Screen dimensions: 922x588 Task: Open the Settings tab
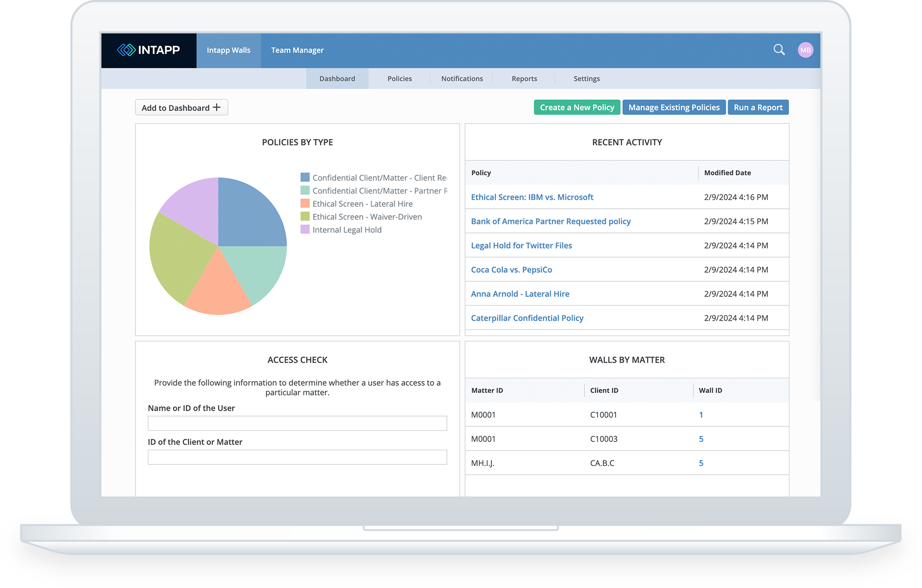click(x=586, y=78)
